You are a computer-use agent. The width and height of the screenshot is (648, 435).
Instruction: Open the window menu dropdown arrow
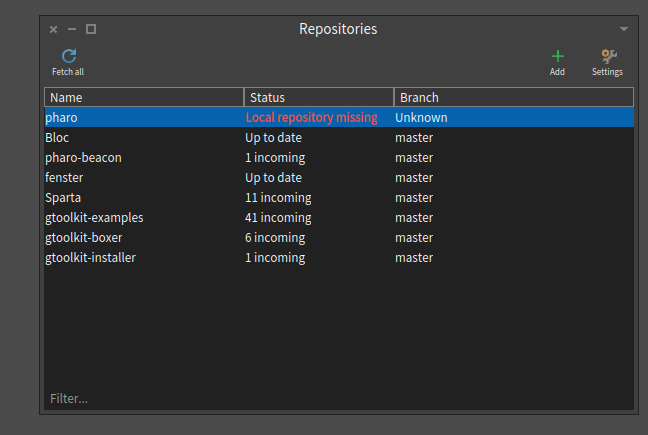(624, 29)
